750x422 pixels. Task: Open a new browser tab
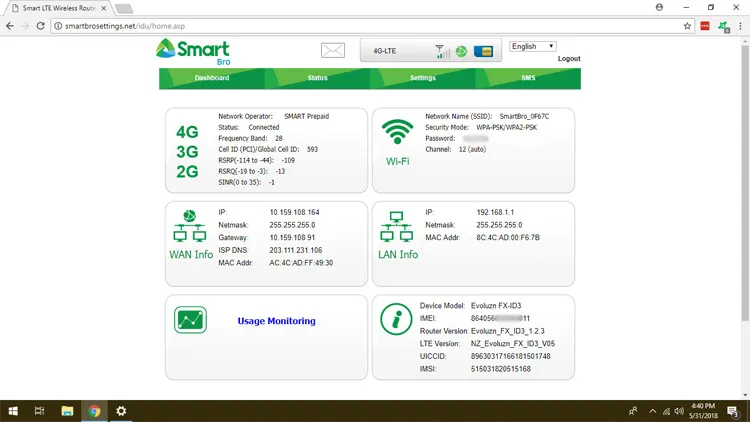[x=124, y=9]
